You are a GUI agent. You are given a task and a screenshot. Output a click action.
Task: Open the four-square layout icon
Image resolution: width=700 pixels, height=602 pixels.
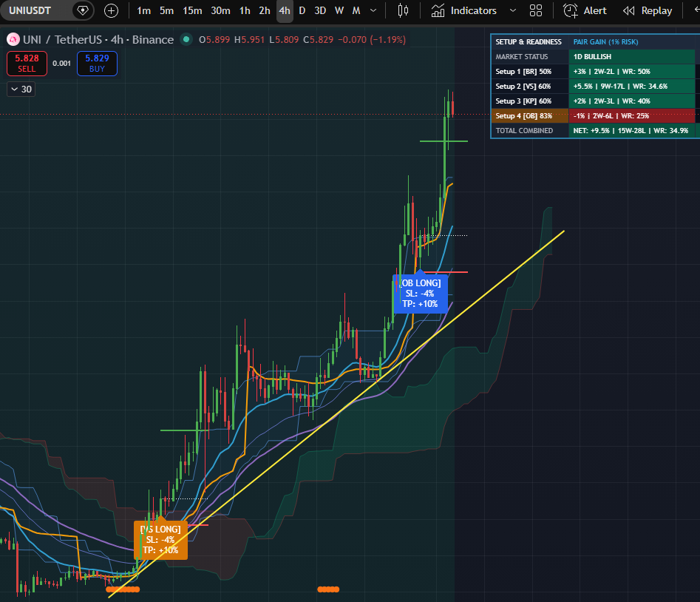pos(536,10)
